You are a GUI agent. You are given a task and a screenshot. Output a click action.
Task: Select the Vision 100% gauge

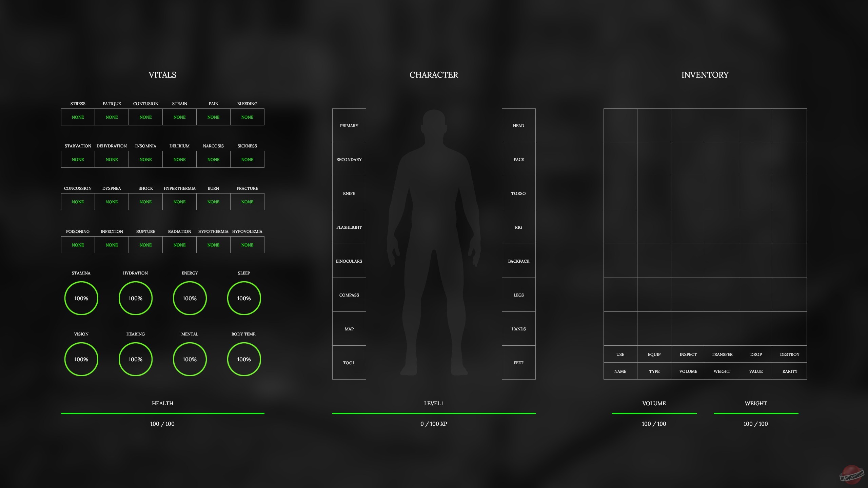click(x=81, y=359)
